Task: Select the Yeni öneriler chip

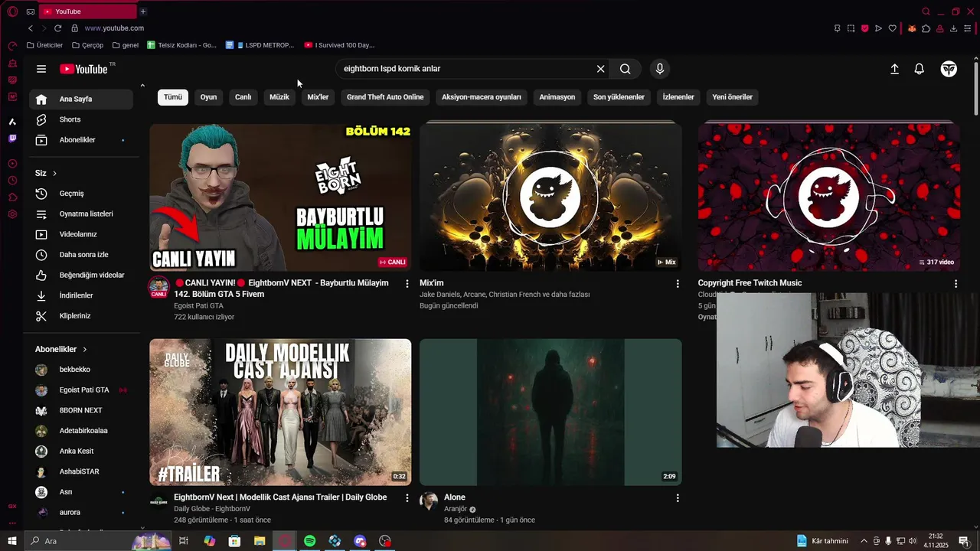Action: [732, 97]
